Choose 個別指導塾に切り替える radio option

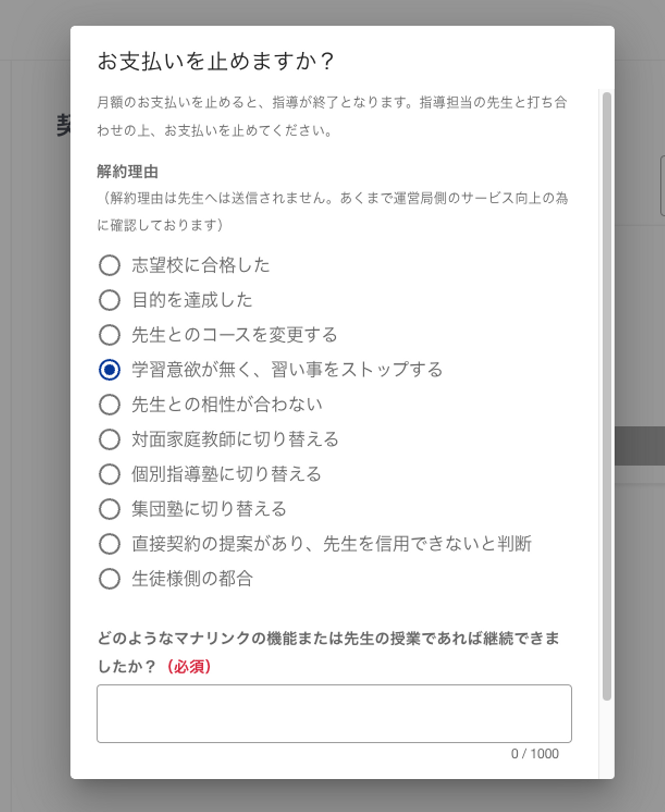109,474
